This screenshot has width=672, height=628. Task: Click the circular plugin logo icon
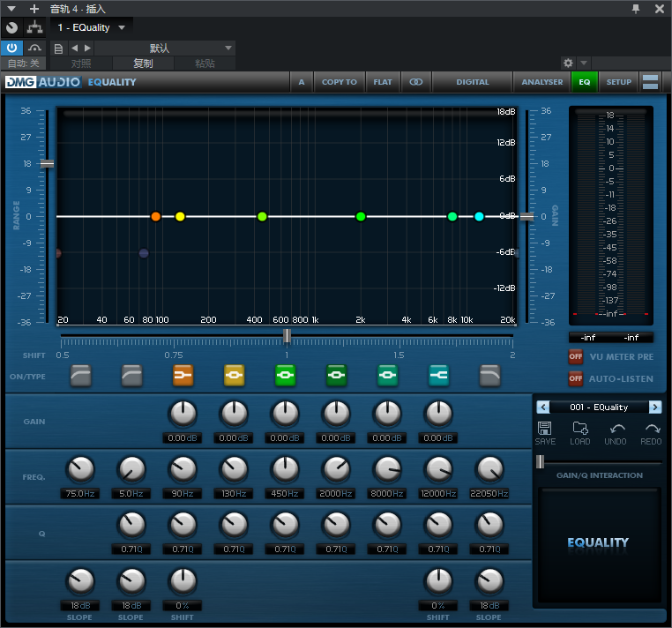[11, 27]
